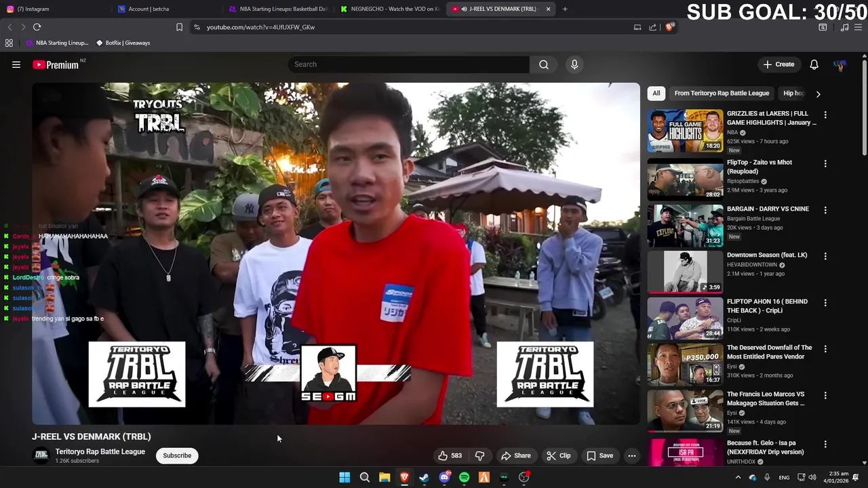This screenshot has width=868, height=488.
Task: Open the browser tab search icon
Action: tap(823, 27)
